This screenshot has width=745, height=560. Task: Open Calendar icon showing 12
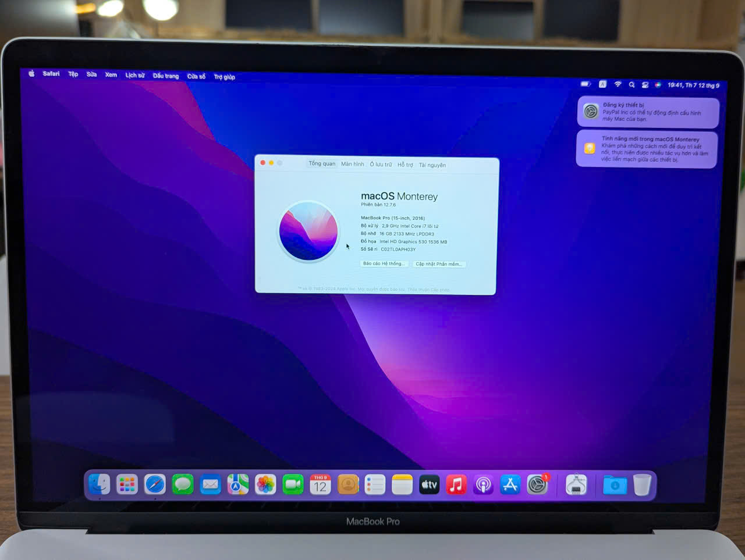320,484
